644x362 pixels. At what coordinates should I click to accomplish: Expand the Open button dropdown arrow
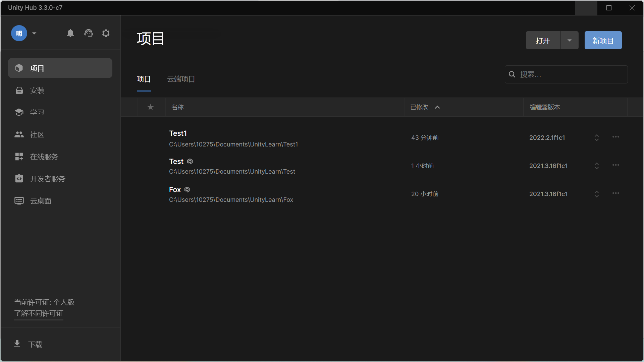[569, 41]
